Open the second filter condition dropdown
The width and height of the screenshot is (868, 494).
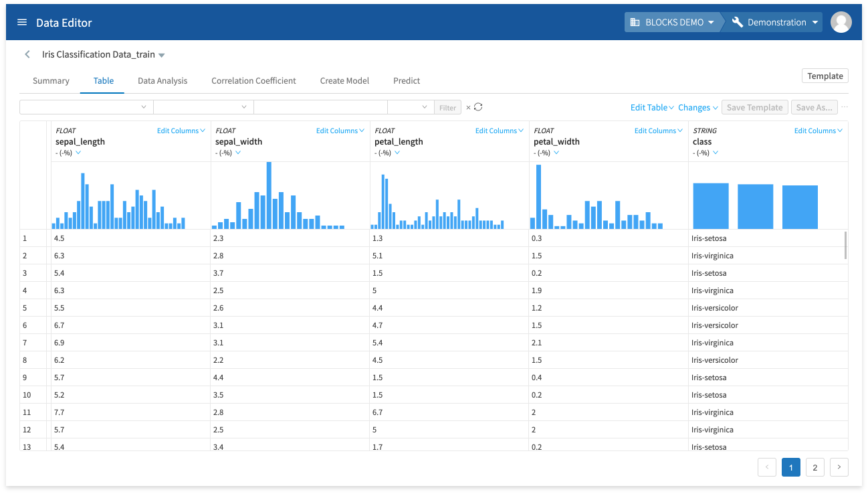(x=203, y=107)
